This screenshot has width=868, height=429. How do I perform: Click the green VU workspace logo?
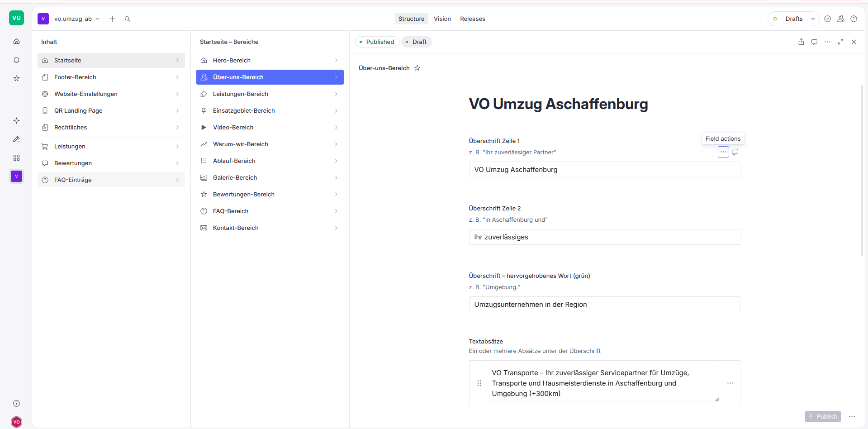click(16, 18)
